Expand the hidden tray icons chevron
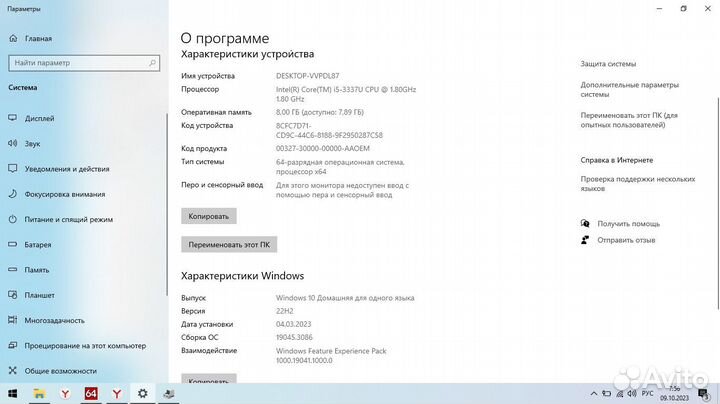 pyautogui.click(x=594, y=394)
